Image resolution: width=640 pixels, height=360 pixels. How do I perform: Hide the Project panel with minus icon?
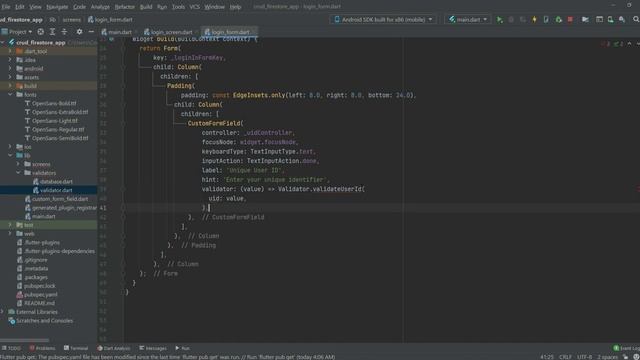91,31
